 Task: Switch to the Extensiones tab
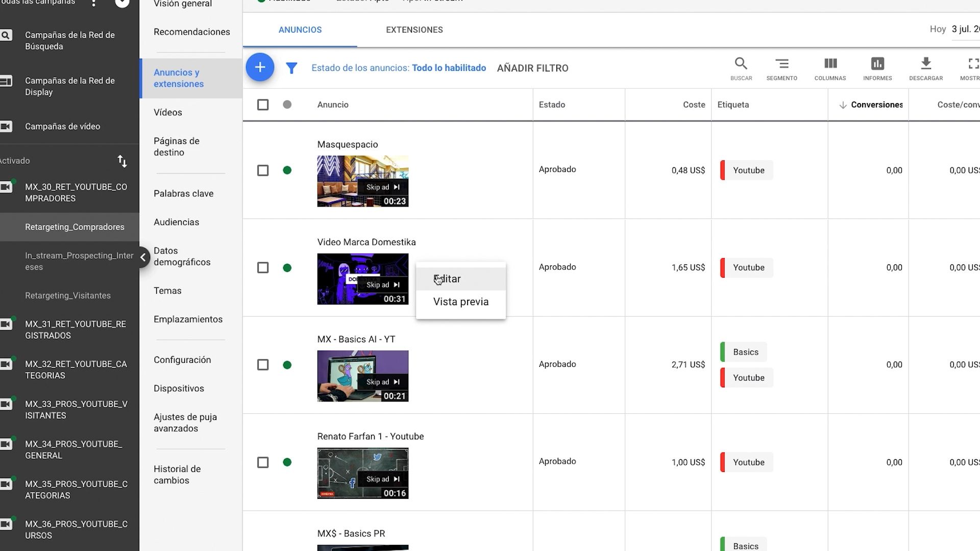pos(414,30)
